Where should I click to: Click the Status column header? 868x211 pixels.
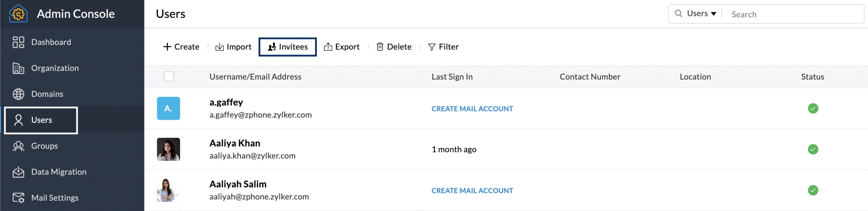(812, 77)
